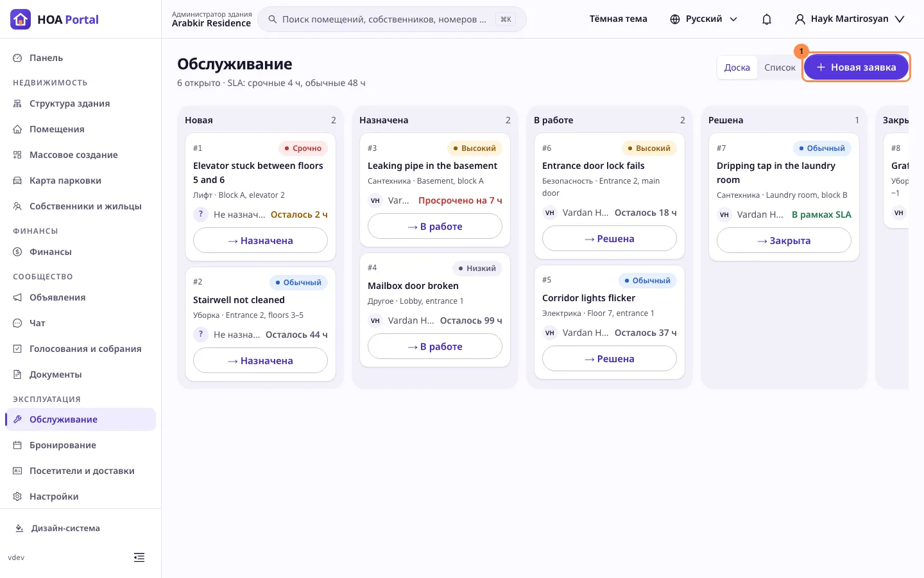Screen dimensions: 924x578
Task: Click the Карта парковки car icon
Action: click(x=17, y=180)
